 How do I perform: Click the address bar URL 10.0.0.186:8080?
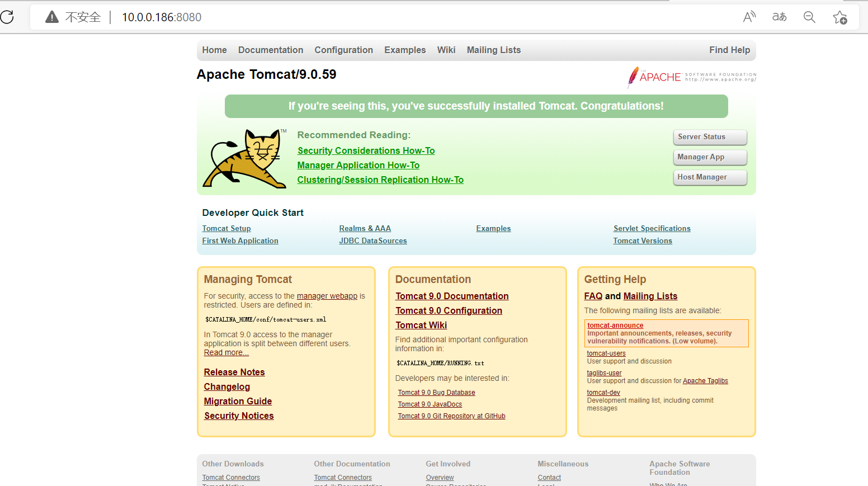[x=162, y=17]
